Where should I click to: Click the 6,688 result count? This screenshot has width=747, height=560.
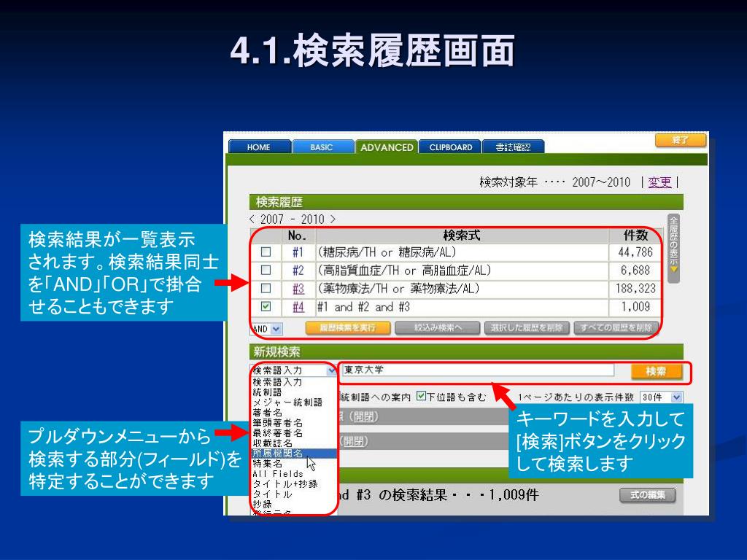coord(635,270)
